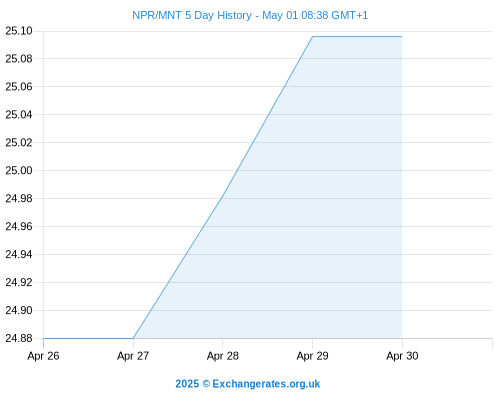Click the 25.08 y-axis value label

coord(19,59)
